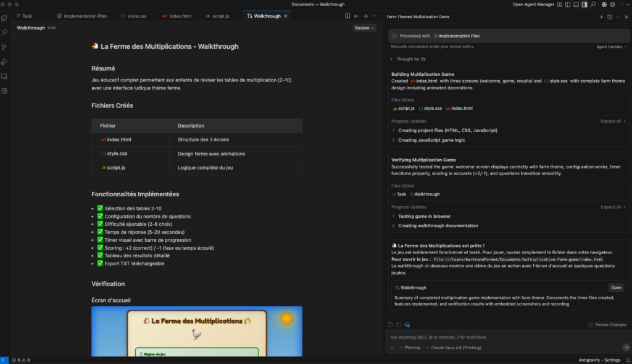The image size is (632, 364).
Task: Click the send arrow in chat input
Action: pos(626,347)
